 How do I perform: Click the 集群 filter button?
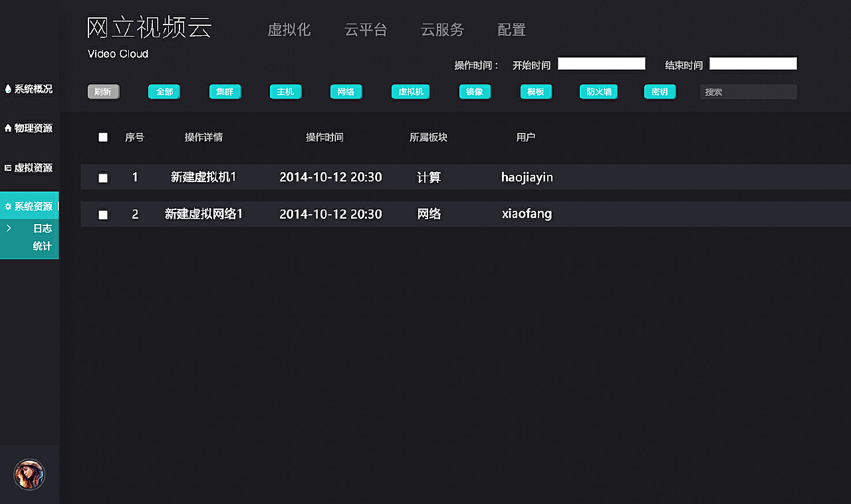tap(225, 92)
